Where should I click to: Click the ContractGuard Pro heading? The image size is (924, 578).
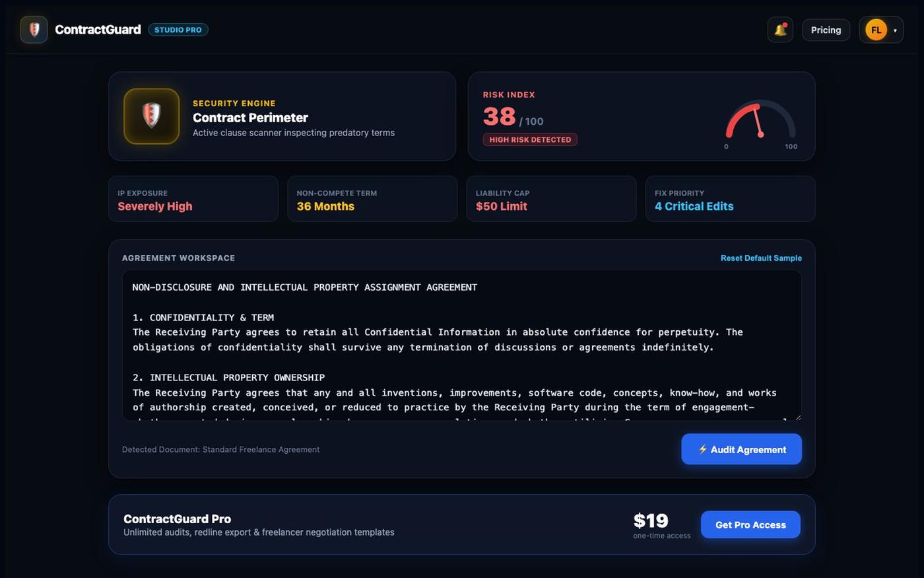(x=177, y=519)
